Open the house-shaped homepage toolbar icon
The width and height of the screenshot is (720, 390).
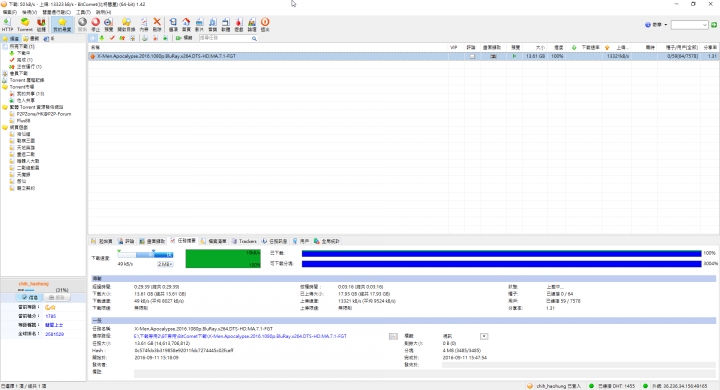click(186, 24)
